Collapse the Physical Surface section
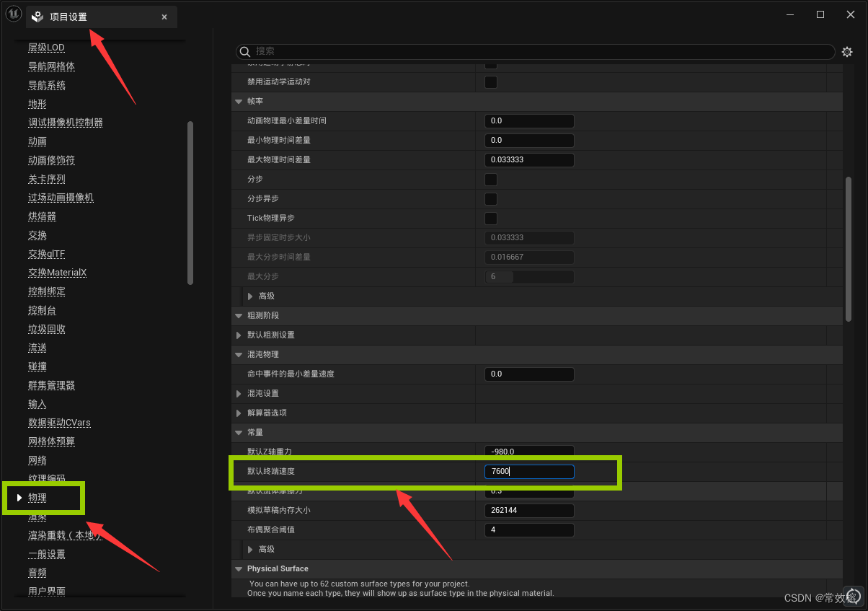 (239, 568)
